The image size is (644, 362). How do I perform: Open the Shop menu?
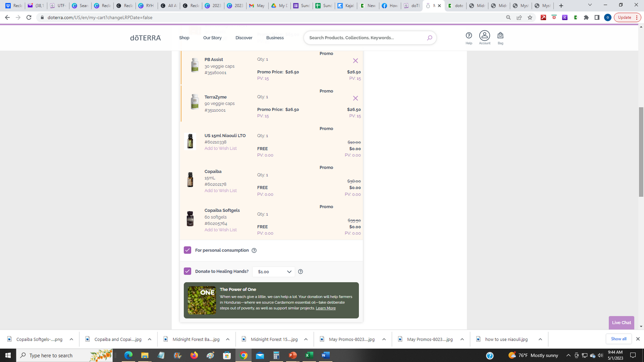click(184, 38)
